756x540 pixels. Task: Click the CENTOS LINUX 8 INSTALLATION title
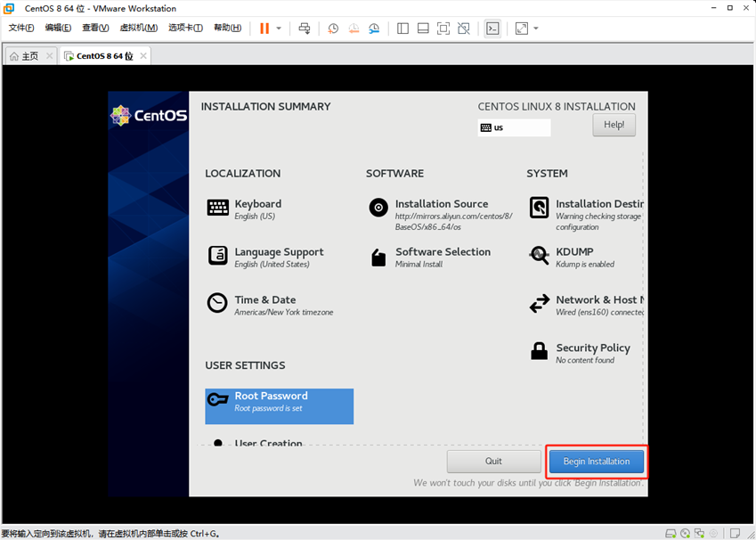click(557, 107)
